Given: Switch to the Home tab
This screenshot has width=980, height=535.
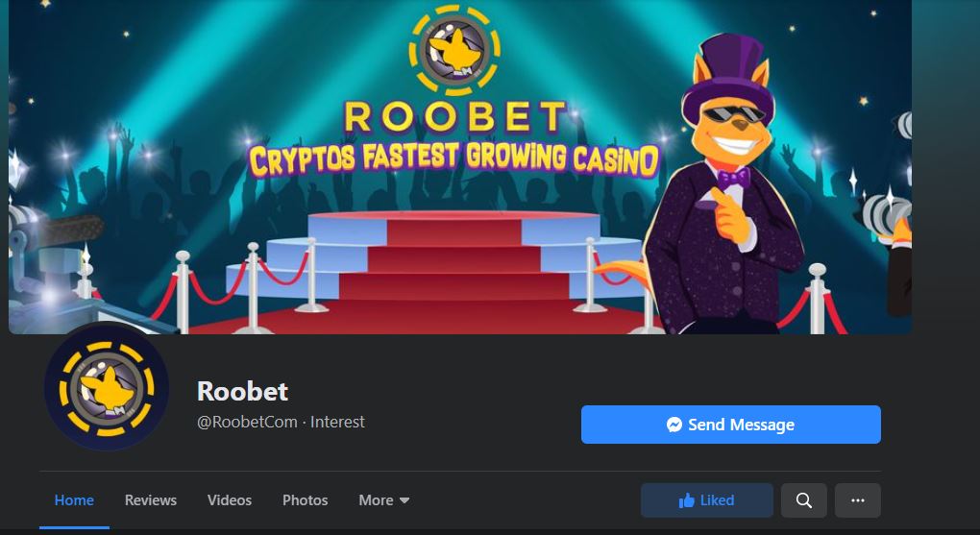Looking at the screenshot, I should (74, 500).
